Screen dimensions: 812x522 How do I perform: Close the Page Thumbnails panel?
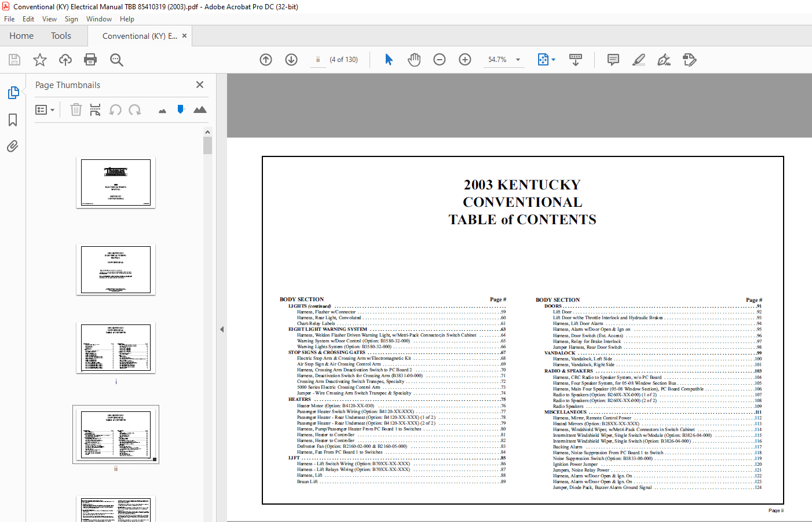click(x=200, y=85)
